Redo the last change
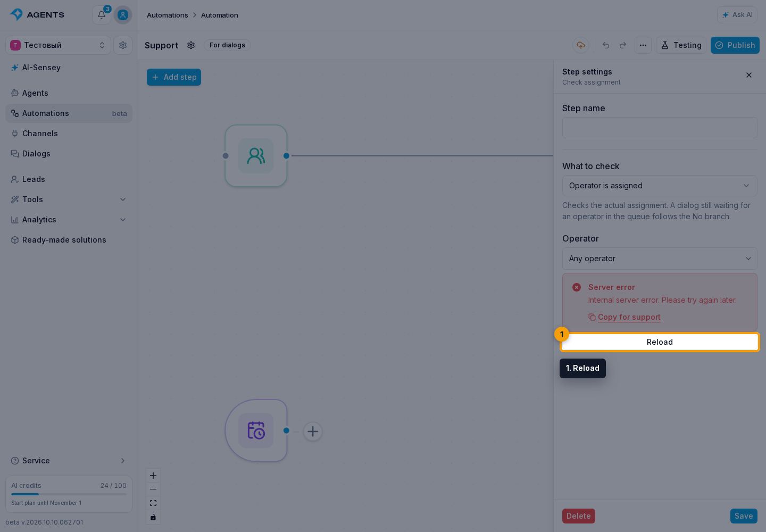Screen dimensions: 766x532 623,45
